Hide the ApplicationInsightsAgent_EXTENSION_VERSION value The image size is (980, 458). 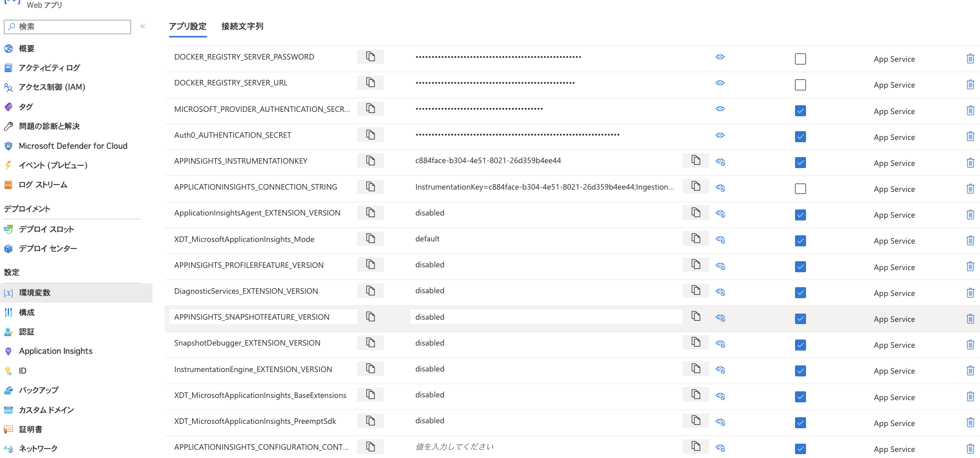point(720,214)
